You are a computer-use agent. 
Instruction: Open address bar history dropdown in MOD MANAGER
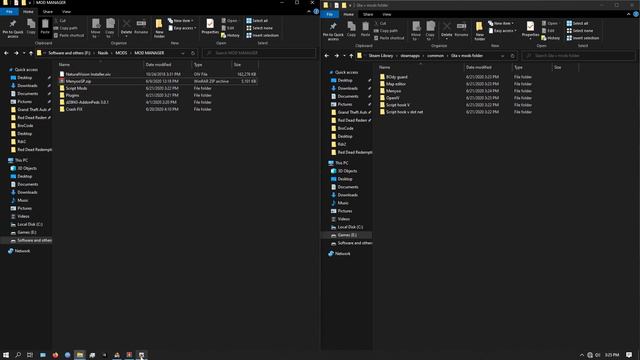pyautogui.click(x=183, y=53)
